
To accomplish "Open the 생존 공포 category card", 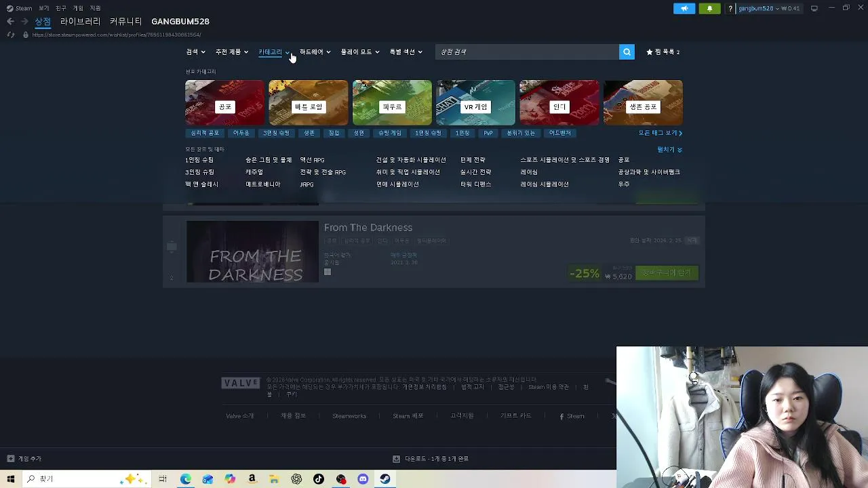I will point(643,102).
